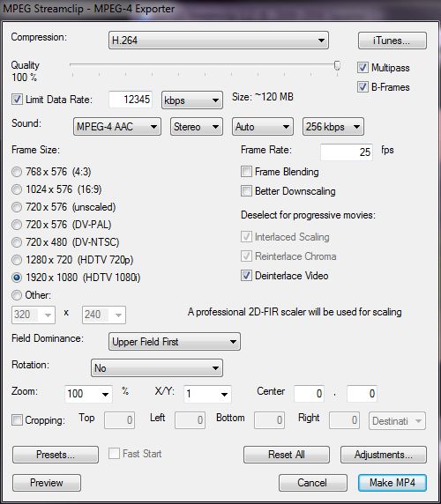Click the Cancel button

click(312, 483)
